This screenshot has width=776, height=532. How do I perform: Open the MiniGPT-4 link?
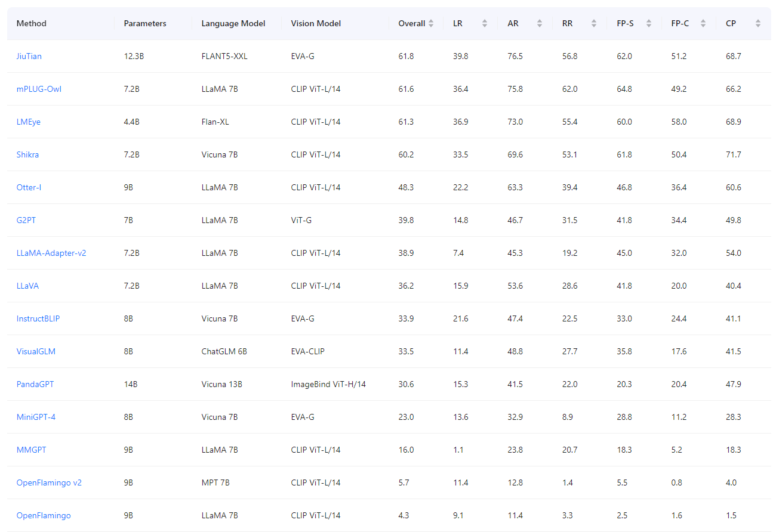click(36, 417)
